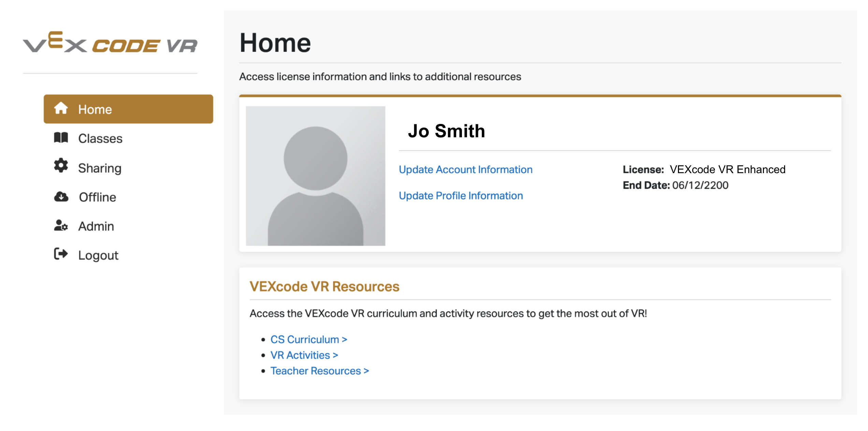
Task: Click the Offline cloud download icon
Action: coord(61,197)
